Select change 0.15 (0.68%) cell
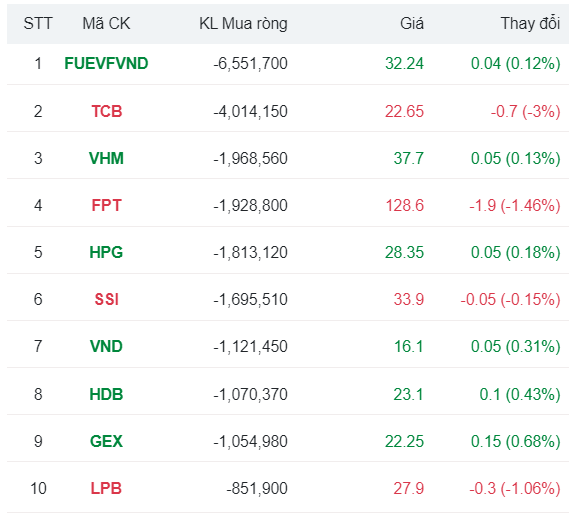Image resolution: width=583 pixels, height=518 pixels. tap(516, 441)
